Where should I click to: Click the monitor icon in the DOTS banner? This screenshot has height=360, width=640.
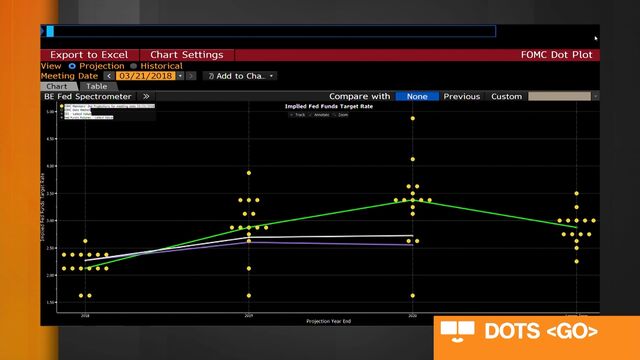tap(458, 331)
